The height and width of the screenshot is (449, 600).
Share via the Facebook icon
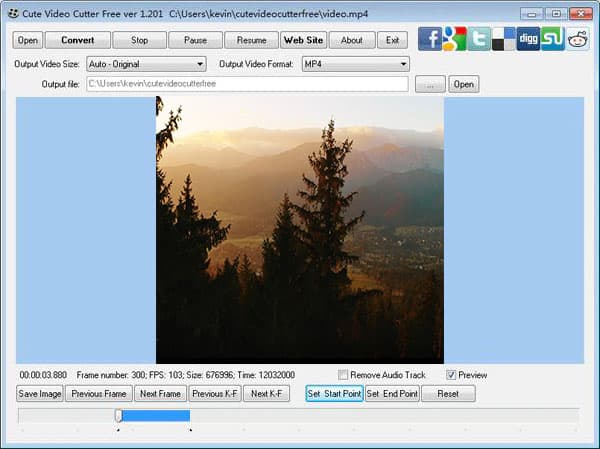tap(430, 40)
